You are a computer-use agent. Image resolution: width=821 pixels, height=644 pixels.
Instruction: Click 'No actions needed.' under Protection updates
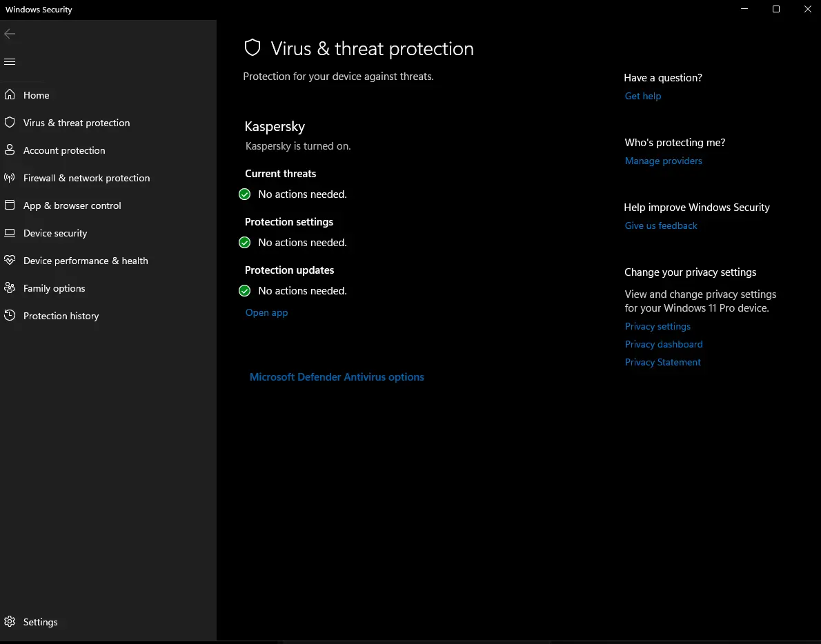pyautogui.click(x=302, y=290)
